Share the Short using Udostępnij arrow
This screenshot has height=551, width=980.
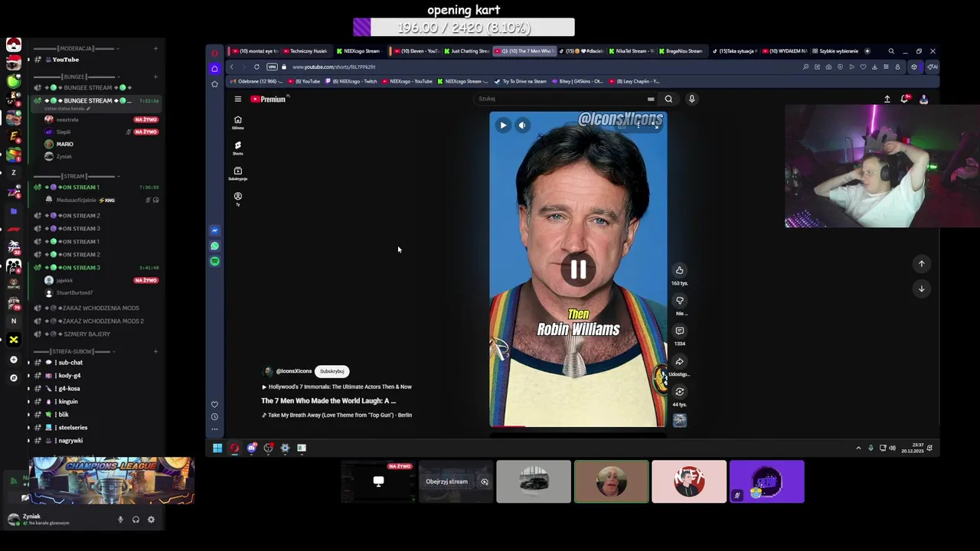click(x=679, y=361)
